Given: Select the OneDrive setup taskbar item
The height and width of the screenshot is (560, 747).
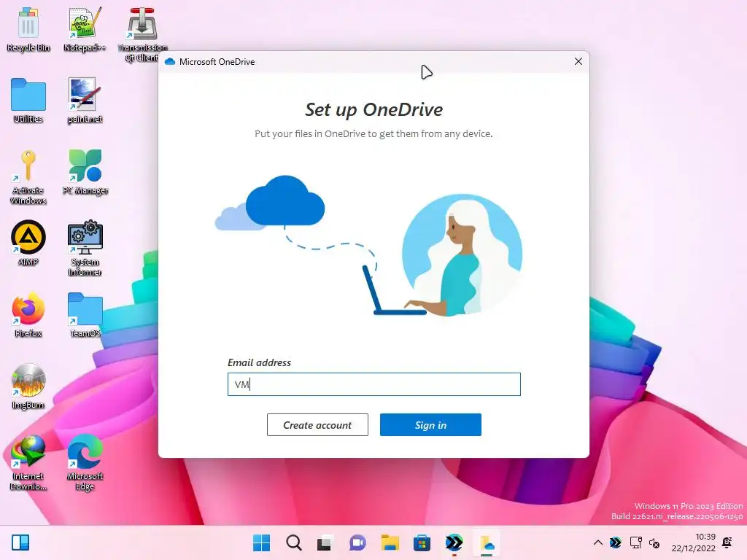Looking at the screenshot, I should point(487,542).
